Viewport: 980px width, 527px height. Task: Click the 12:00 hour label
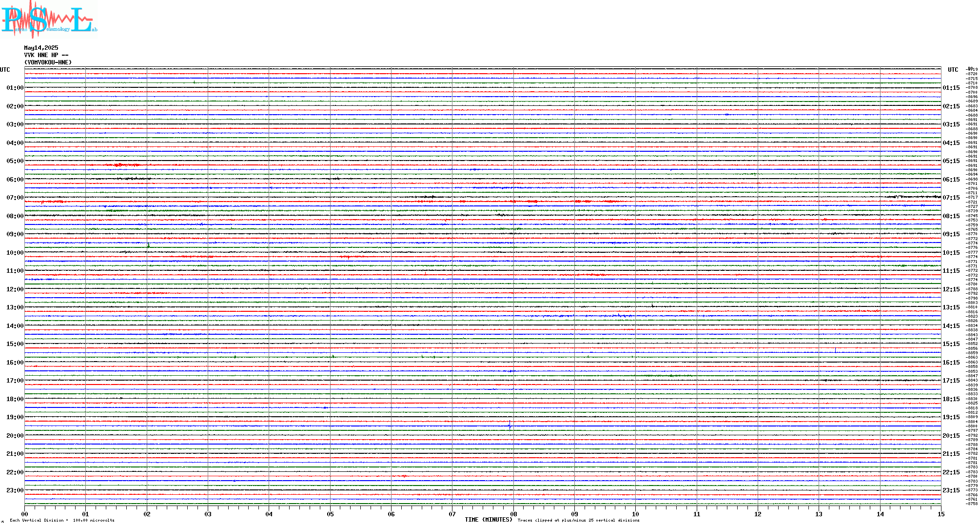[x=15, y=289]
